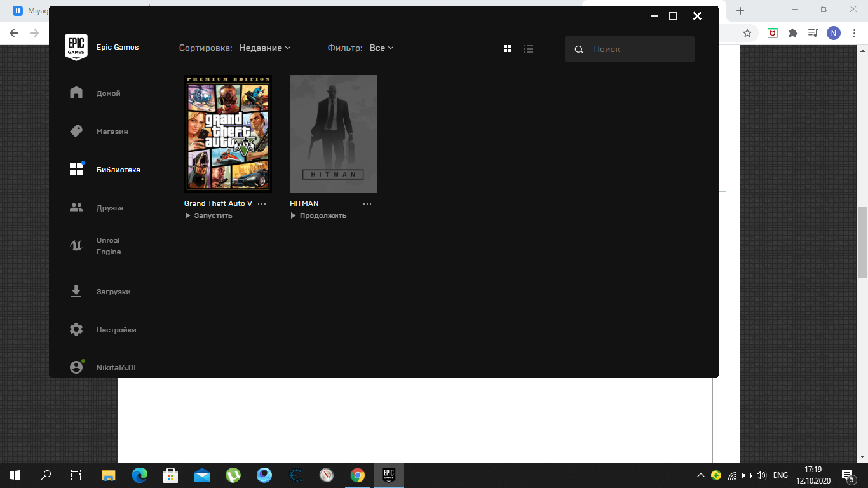Image resolution: width=868 pixels, height=488 pixels.
Task: Open the HITMAN options ellipsis
Action: click(367, 204)
